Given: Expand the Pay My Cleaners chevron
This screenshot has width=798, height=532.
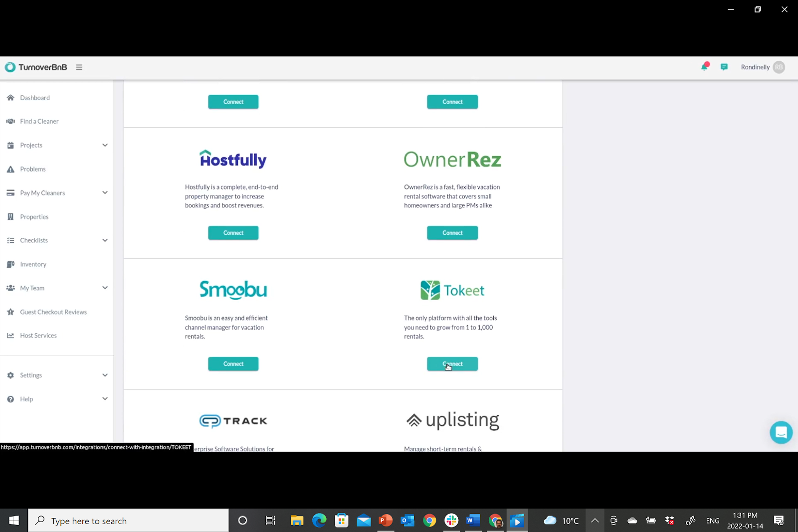Looking at the screenshot, I should click(x=105, y=193).
